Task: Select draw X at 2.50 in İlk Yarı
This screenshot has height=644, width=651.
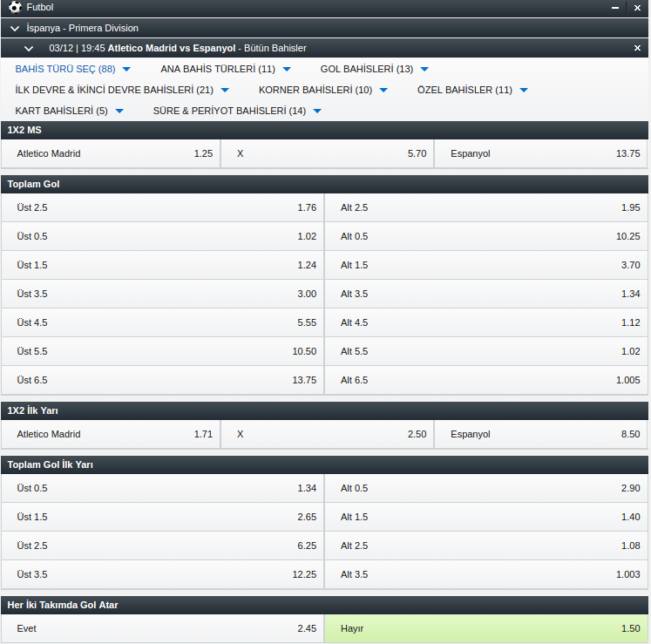Action: [x=327, y=434]
